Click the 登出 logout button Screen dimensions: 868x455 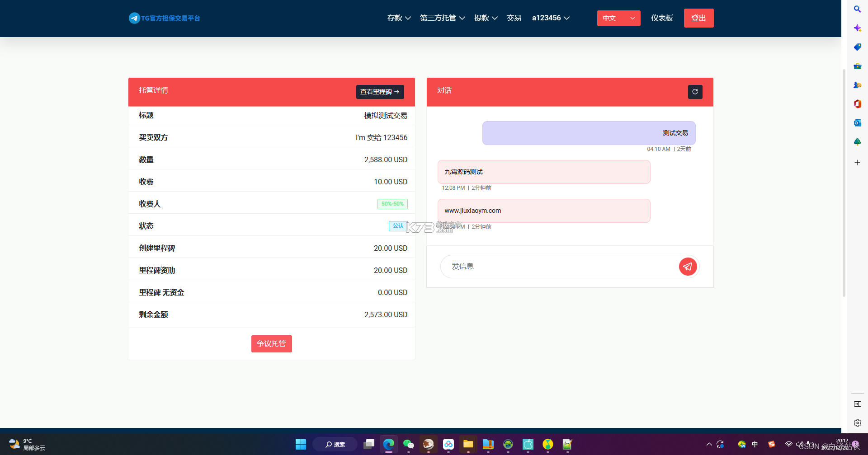tap(698, 18)
